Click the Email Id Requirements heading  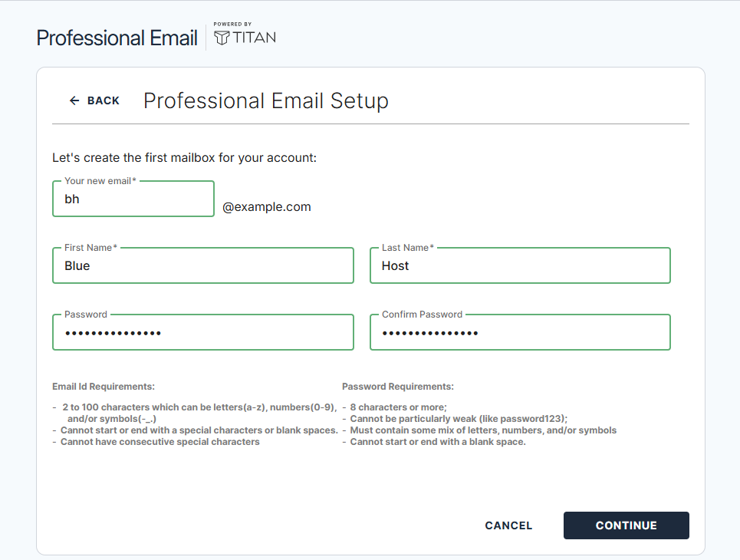[102, 386]
